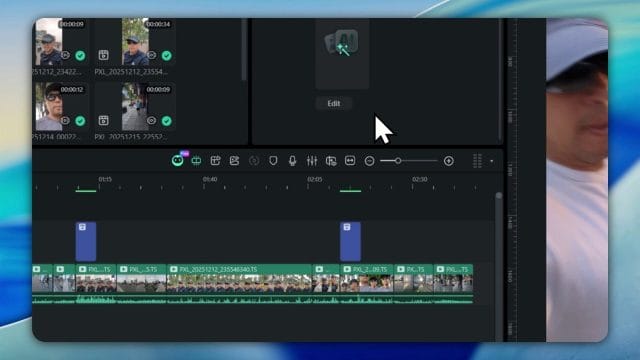Click the checkmark on the 00:00:34 clip
The image size is (640, 360).
(167, 56)
